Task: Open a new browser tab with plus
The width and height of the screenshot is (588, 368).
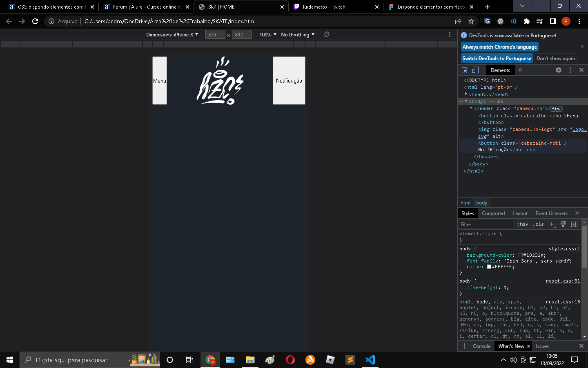Action: pyautogui.click(x=487, y=7)
